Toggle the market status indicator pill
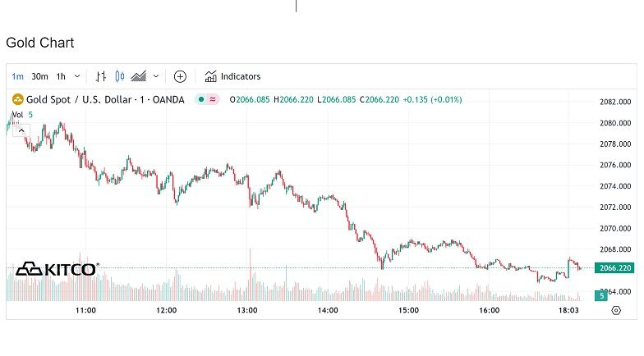The height and width of the screenshot is (356, 644). pos(207,99)
